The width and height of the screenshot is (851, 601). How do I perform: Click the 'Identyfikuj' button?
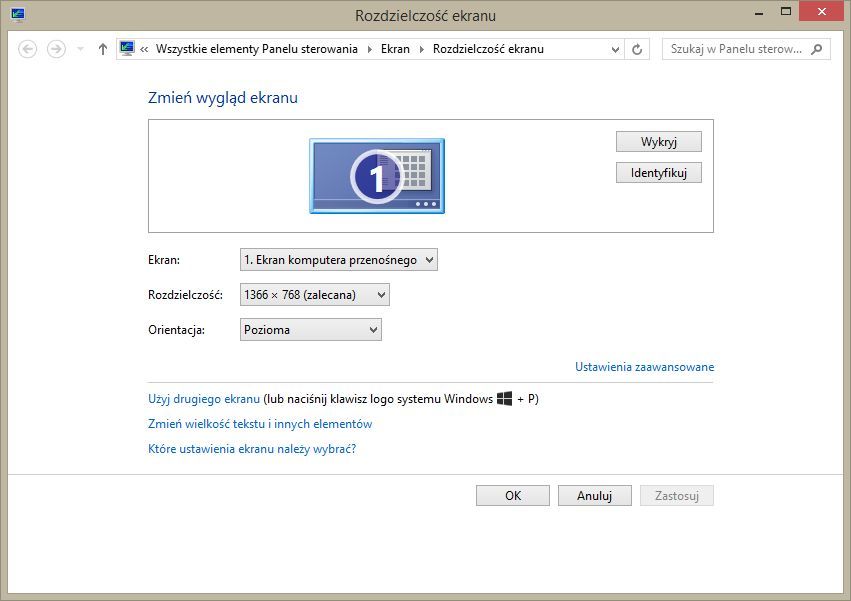658,173
